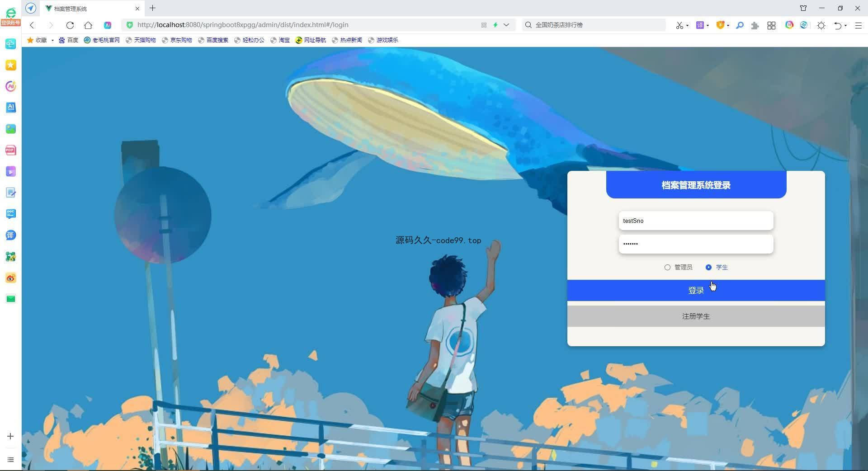The height and width of the screenshot is (471, 868).
Task: Focus the testSno username field
Action: (x=696, y=221)
